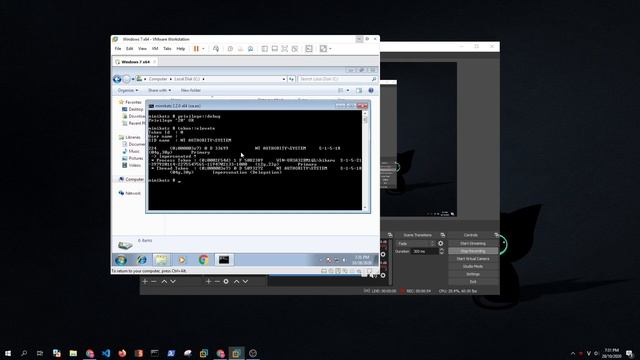Open the VMware Help menu
This screenshot has width=640, height=360.
pos(180,49)
